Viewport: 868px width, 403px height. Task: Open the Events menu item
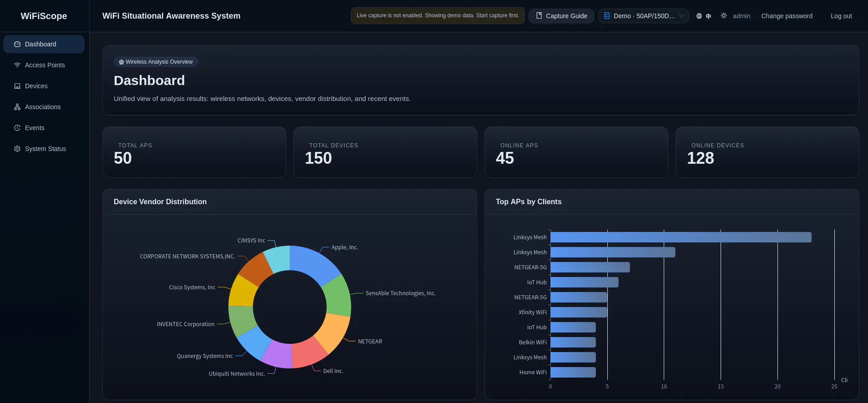44,128
